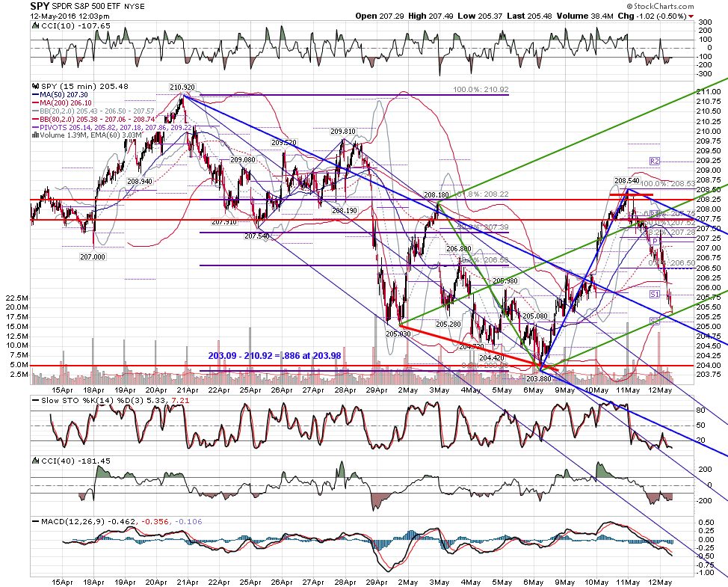Select the R2 pivot marker
The width and height of the screenshot is (728, 587).
coord(655,162)
